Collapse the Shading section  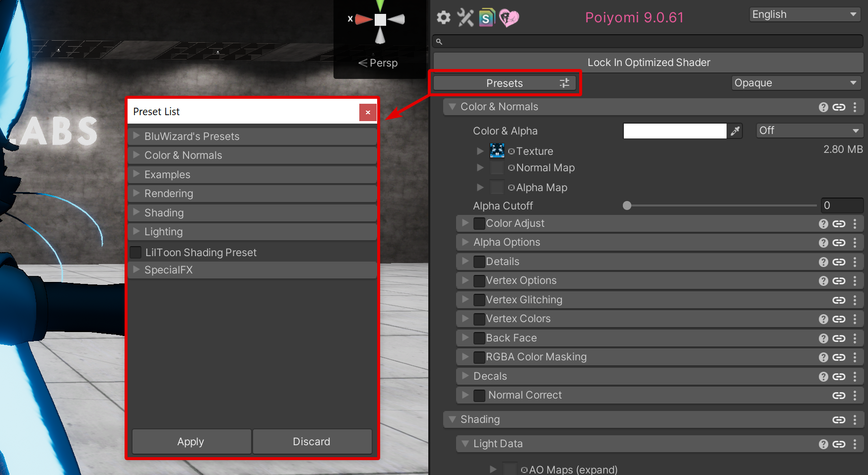coord(452,419)
